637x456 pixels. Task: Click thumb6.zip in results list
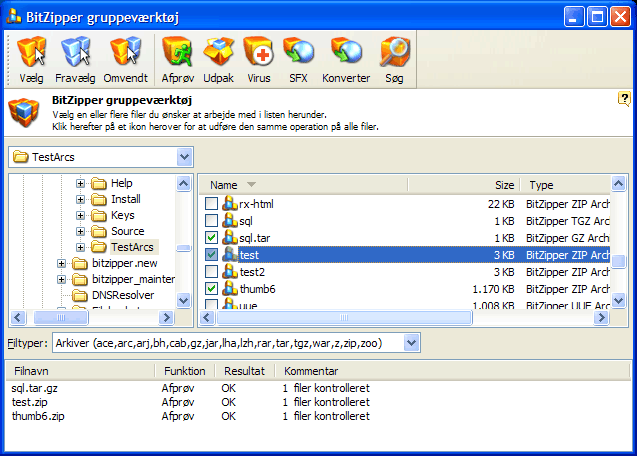[x=38, y=416]
